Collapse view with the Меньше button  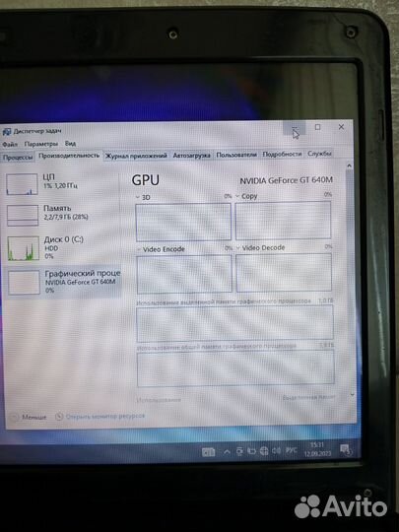pyautogui.click(x=30, y=417)
